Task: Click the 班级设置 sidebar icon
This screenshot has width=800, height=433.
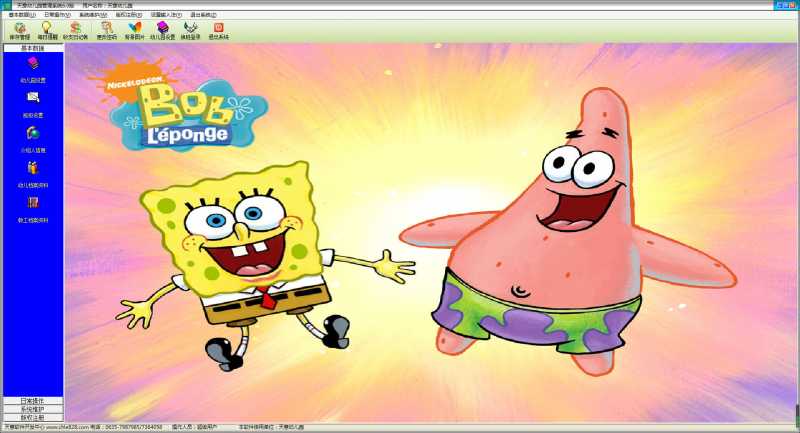Action: point(33,101)
